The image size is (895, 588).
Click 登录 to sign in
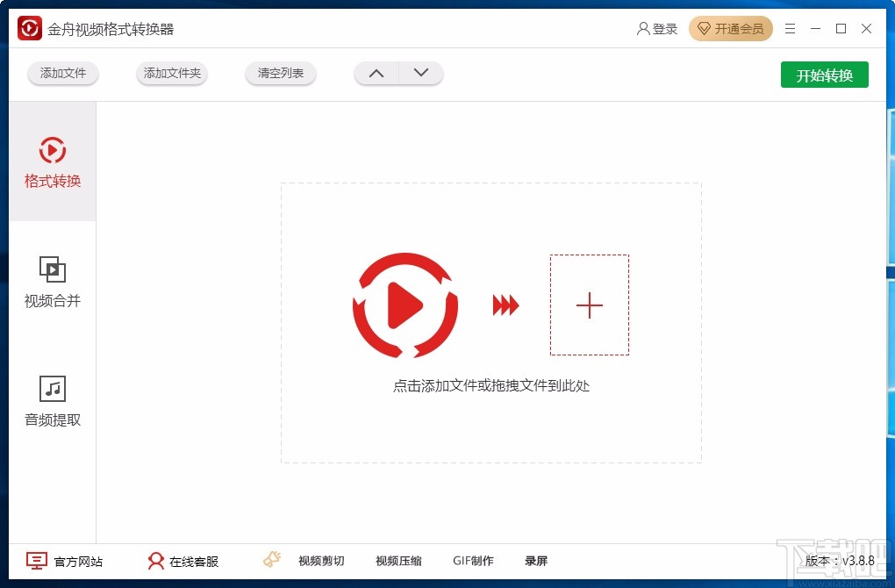coord(657,28)
